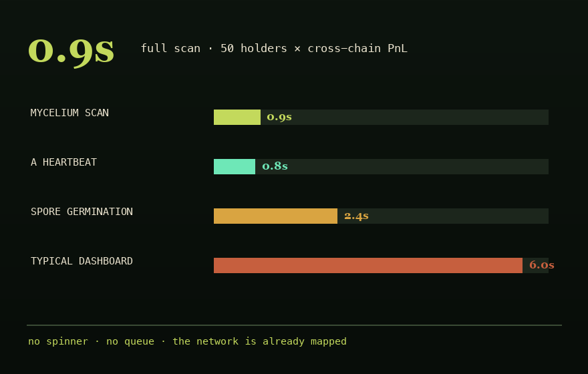Select the SPORE GERMINATION row label
This screenshot has height=374, width=588.
click(82, 212)
